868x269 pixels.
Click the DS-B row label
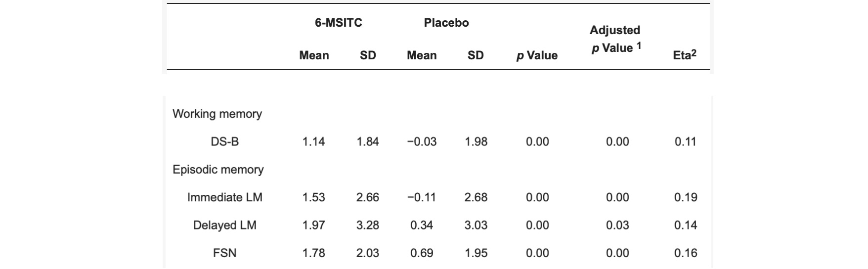(x=224, y=142)
